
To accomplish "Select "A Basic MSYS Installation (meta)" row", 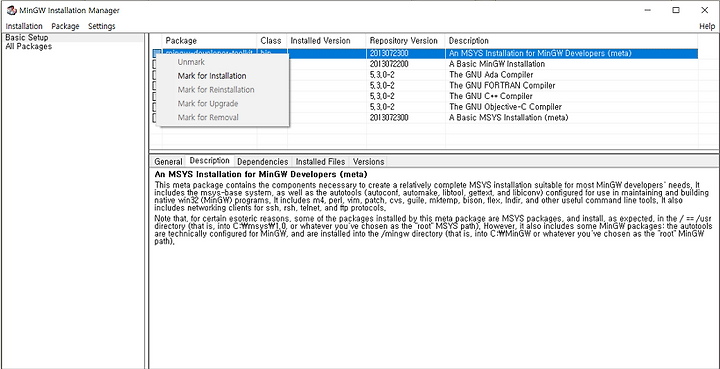I will click(509, 117).
